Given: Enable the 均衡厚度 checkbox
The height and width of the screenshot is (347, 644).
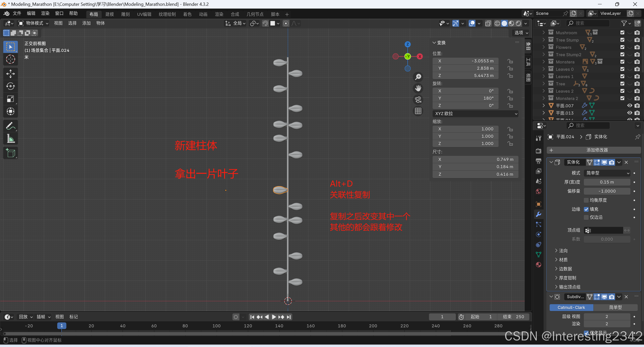Looking at the screenshot, I should pyautogui.click(x=586, y=200).
